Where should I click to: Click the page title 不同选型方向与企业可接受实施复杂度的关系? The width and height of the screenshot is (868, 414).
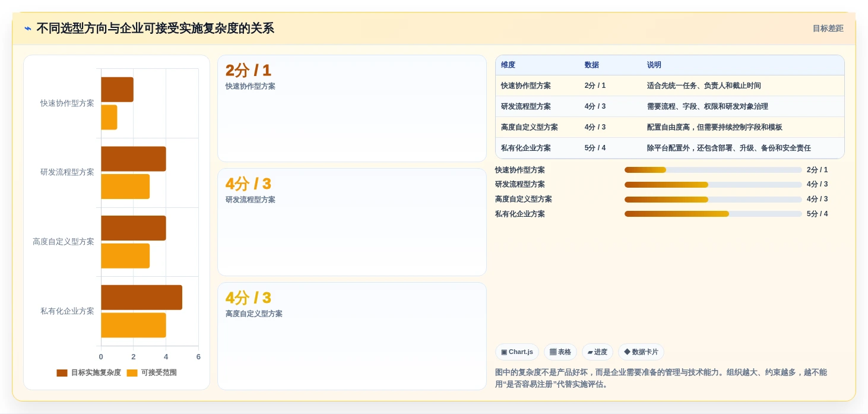[x=155, y=29]
